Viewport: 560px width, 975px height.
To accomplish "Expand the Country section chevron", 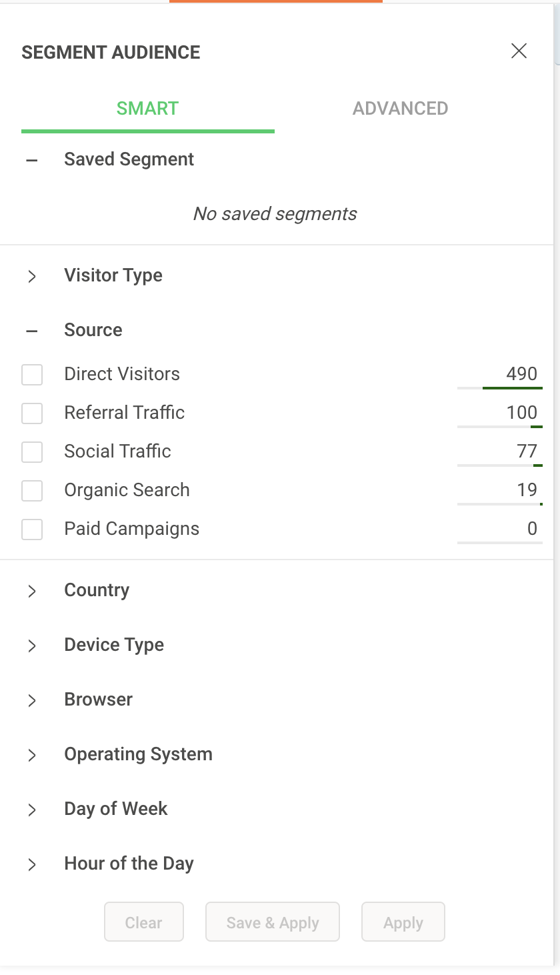I will tap(32, 591).
